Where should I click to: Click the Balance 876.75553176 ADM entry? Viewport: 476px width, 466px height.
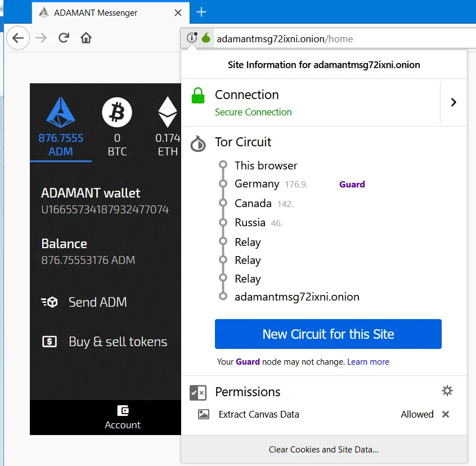[88, 252]
